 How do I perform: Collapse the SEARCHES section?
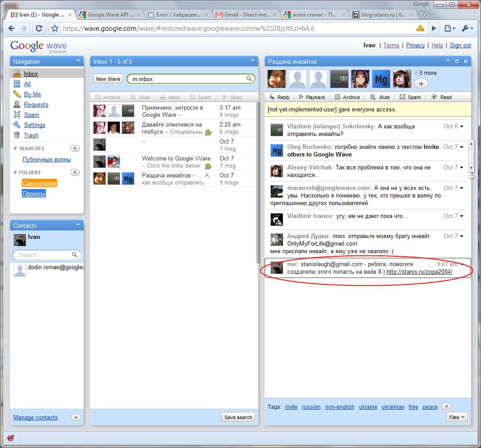(x=16, y=148)
